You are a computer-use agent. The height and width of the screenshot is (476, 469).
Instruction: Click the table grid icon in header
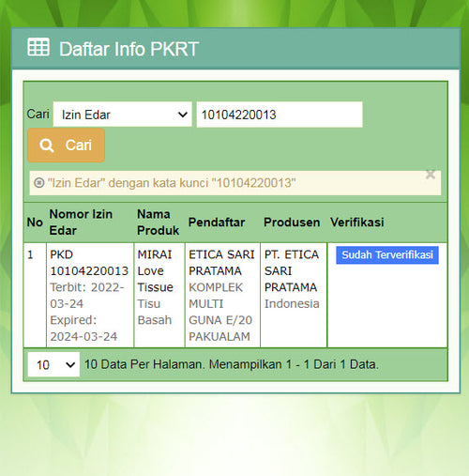[38, 47]
